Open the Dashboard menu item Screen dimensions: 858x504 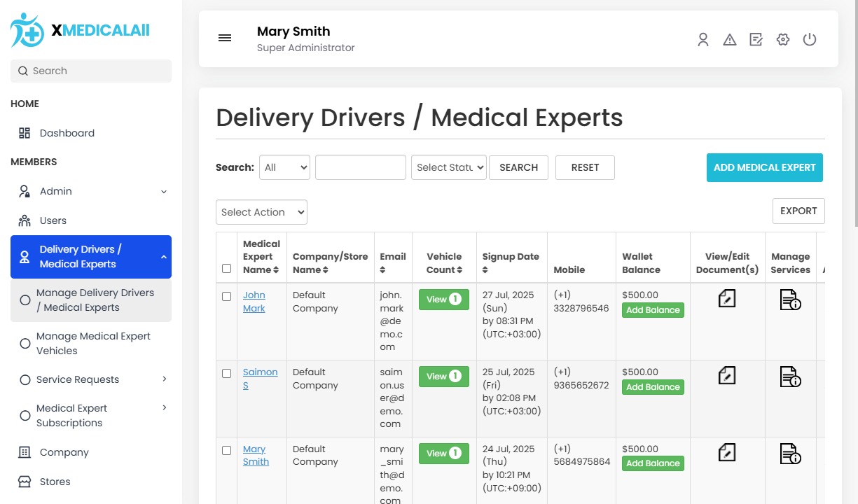point(67,132)
